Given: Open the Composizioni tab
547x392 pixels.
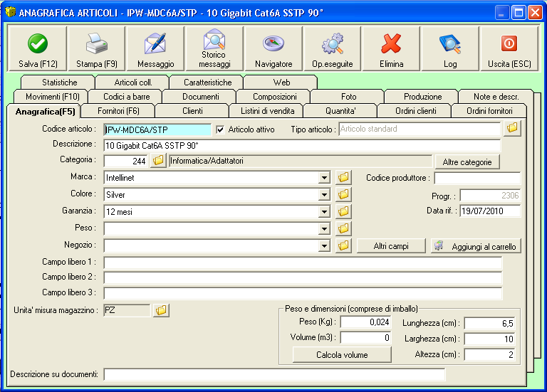Looking at the screenshot, I should pos(273,97).
